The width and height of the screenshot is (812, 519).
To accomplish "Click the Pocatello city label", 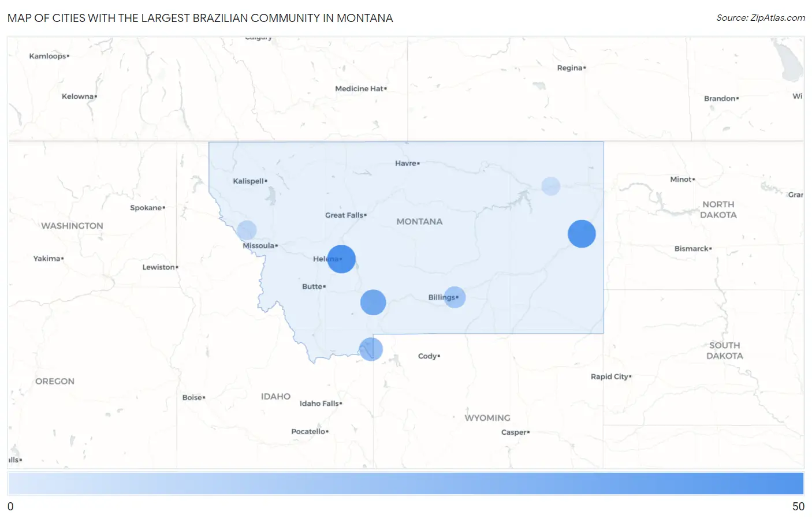I will pos(308,432).
